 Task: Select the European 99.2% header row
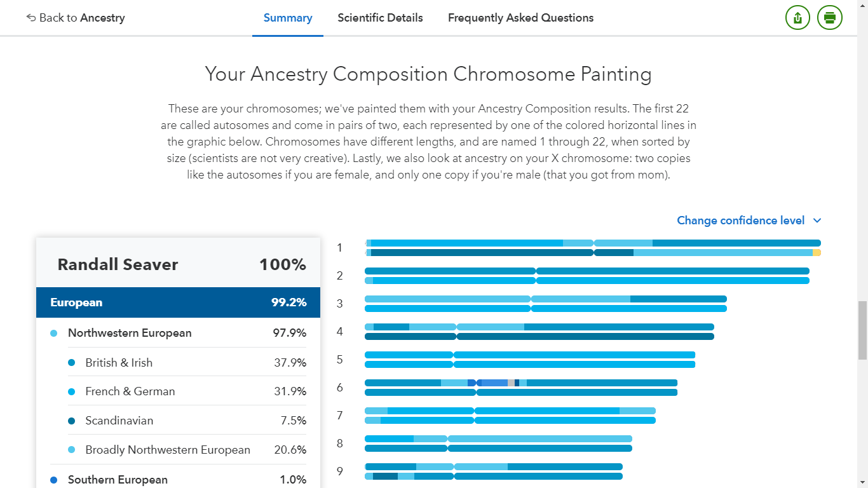pos(178,302)
